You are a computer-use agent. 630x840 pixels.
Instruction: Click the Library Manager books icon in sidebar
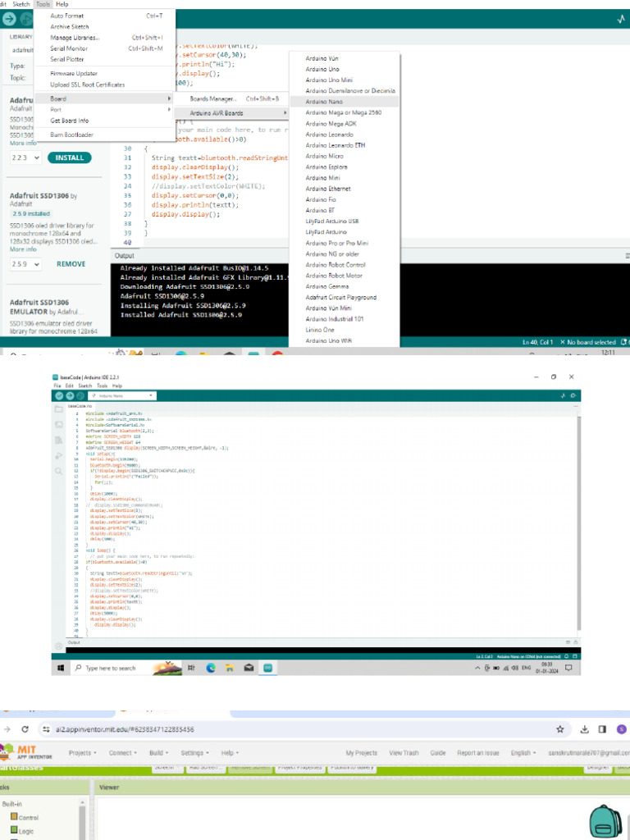(59, 441)
